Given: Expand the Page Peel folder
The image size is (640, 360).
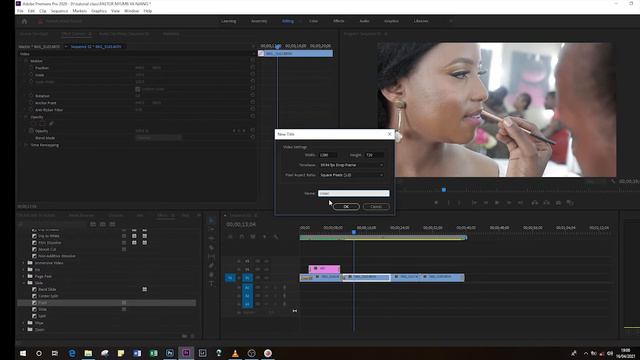Looking at the screenshot, I should pos(23,276).
